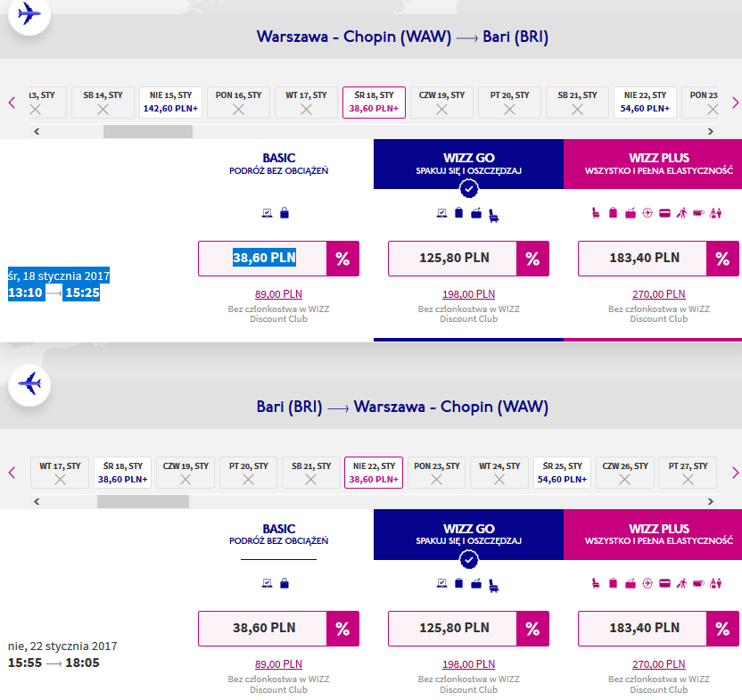The image size is (742, 700).
Task: Click outbound 89,00 PLN non-member price link
Action: click(x=279, y=294)
